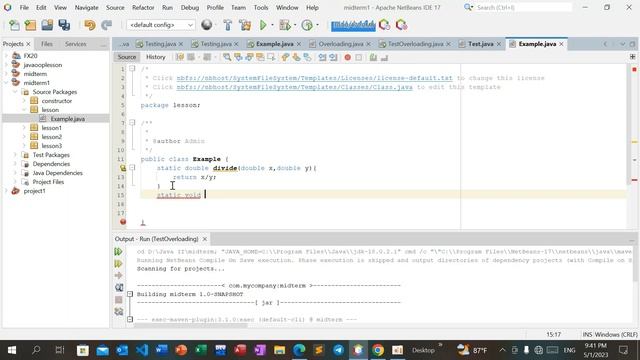Select the lesson3 package
640x360 pixels.
(51, 146)
